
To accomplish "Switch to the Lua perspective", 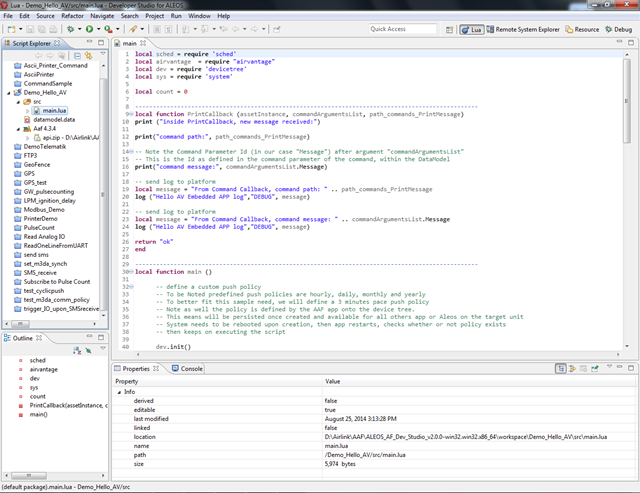I will 472,30.
